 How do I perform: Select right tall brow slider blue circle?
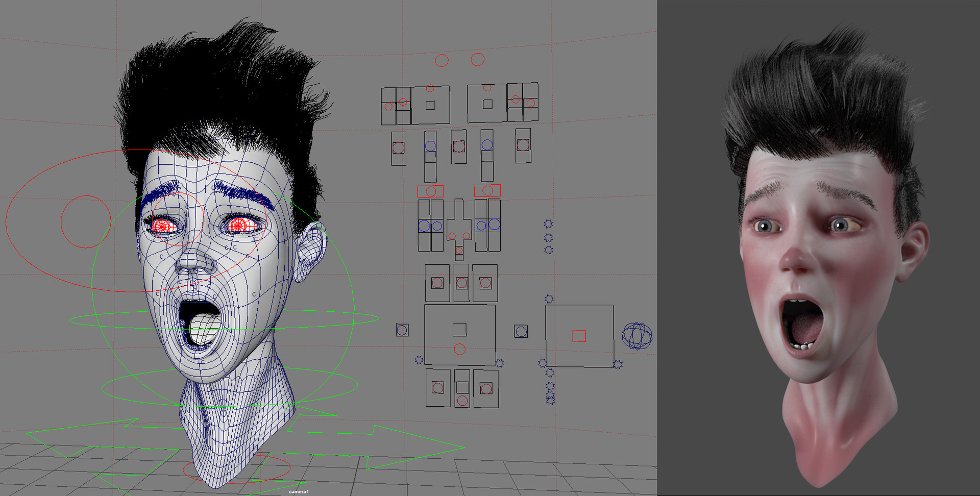(487, 145)
